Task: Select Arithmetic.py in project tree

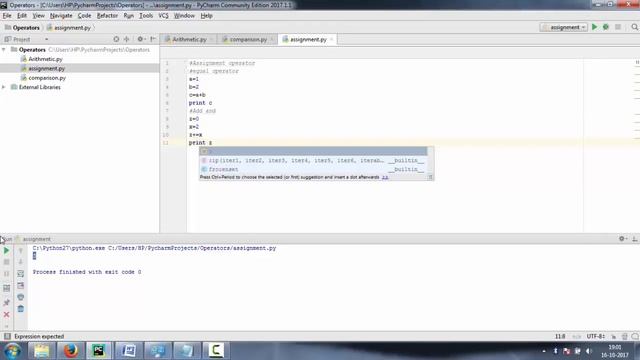Action: pos(45,59)
